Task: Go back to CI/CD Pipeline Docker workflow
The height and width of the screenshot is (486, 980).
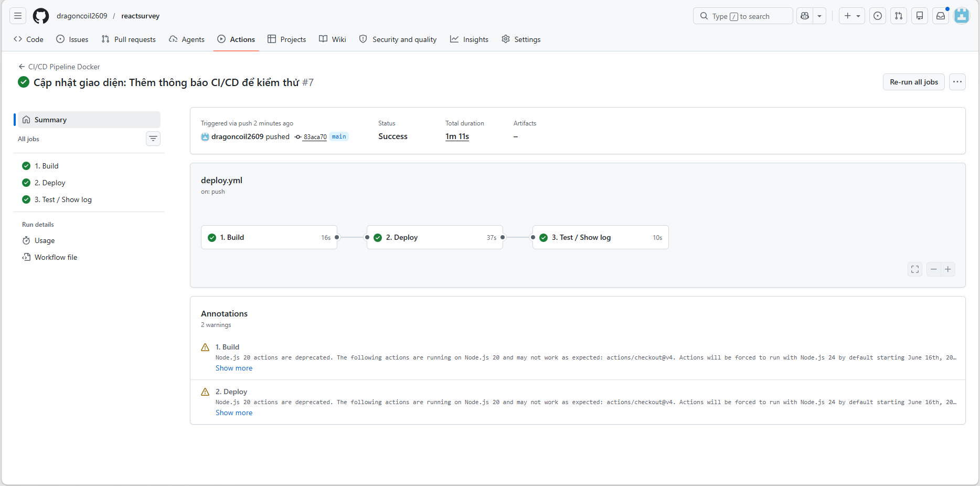Action: tap(59, 67)
